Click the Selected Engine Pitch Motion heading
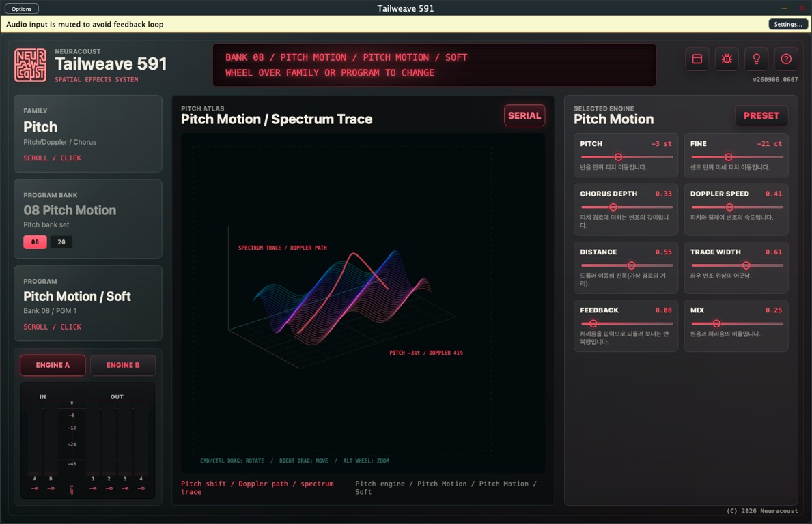The width and height of the screenshot is (812, 524). coord(614,119)
